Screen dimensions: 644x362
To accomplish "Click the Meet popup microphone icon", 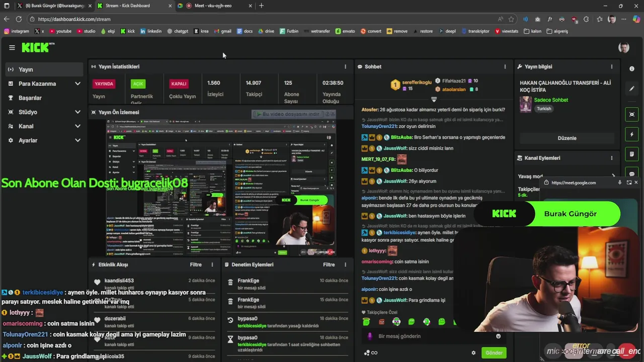I will (x=620, y=183).
